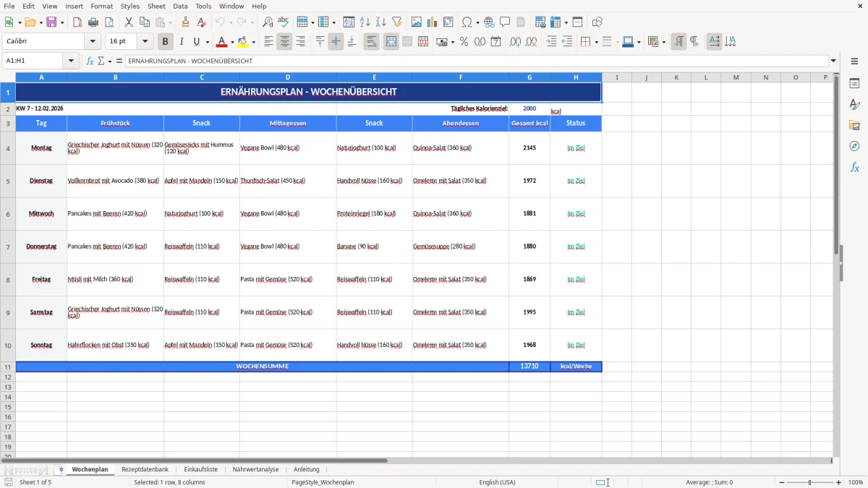This screenshot has width=868, height=488.
Task: Expand the background color dropdown arrow
Action: coord(253,42)
